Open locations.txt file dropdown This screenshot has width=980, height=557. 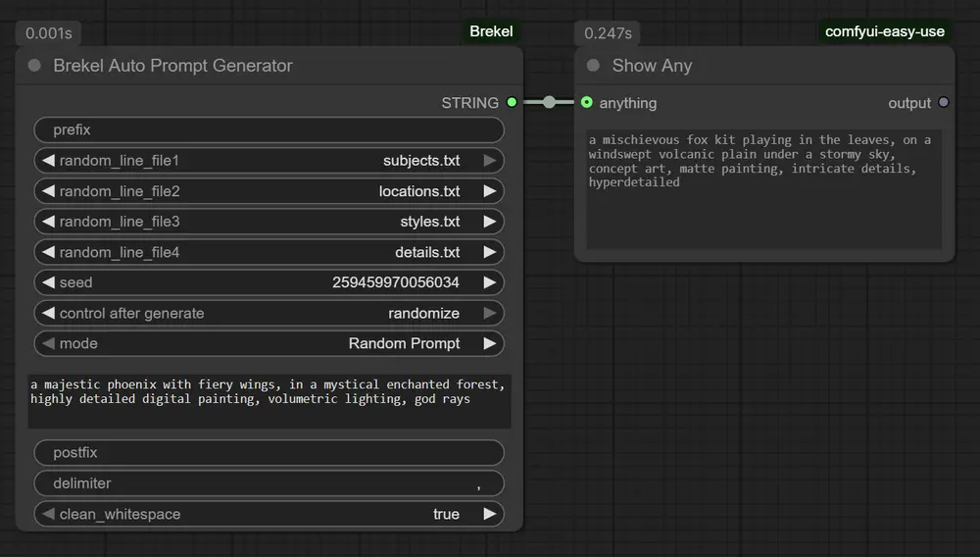coord(419,191)
